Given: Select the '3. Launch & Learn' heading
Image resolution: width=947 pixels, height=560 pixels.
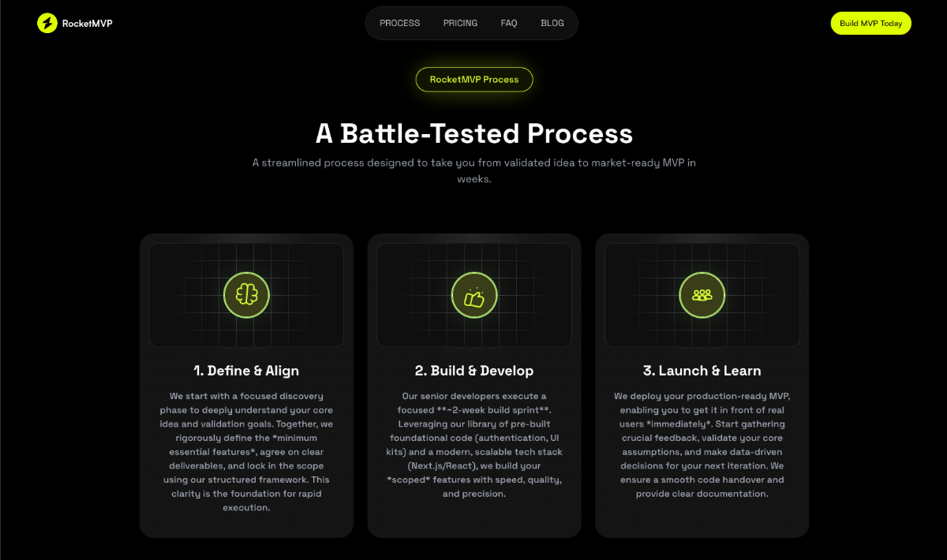Looking at the screenshot, I should (702, 371).
